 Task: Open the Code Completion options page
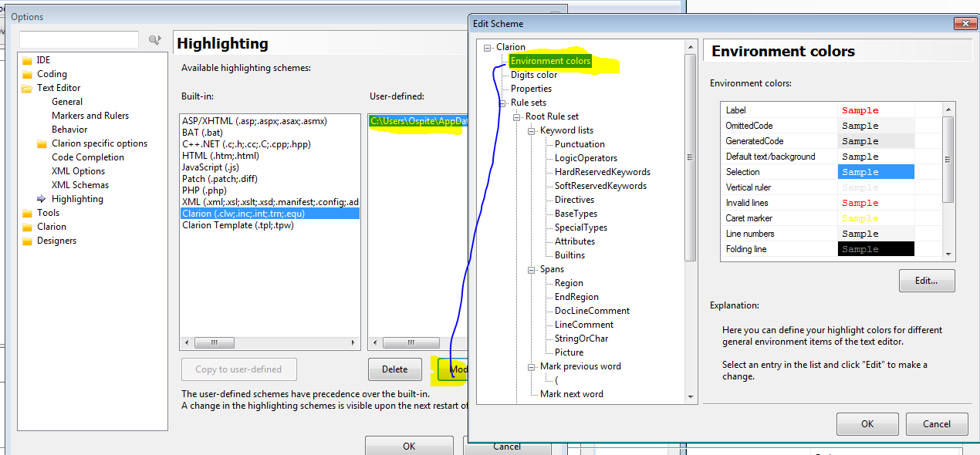(x=87, y=157)
